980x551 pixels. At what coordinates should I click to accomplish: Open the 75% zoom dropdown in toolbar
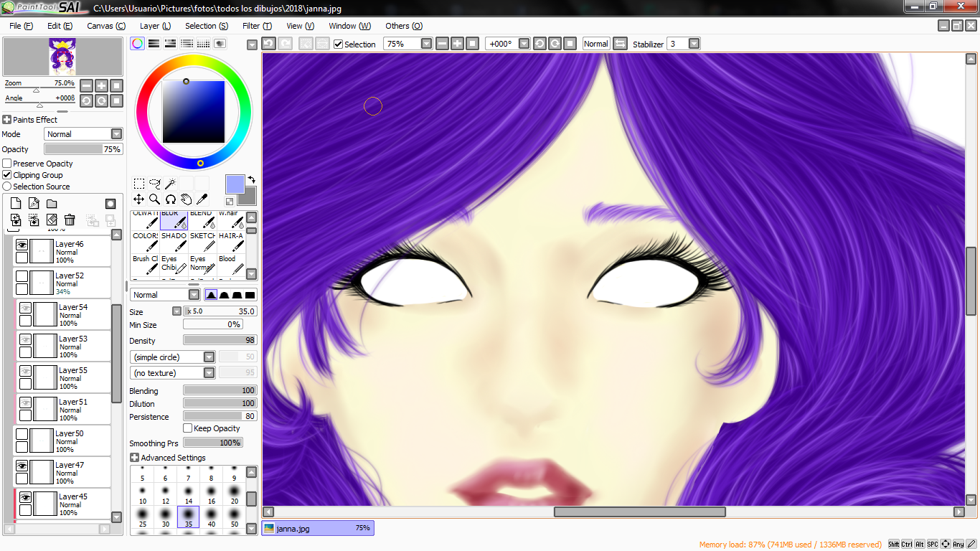point(427,44)
